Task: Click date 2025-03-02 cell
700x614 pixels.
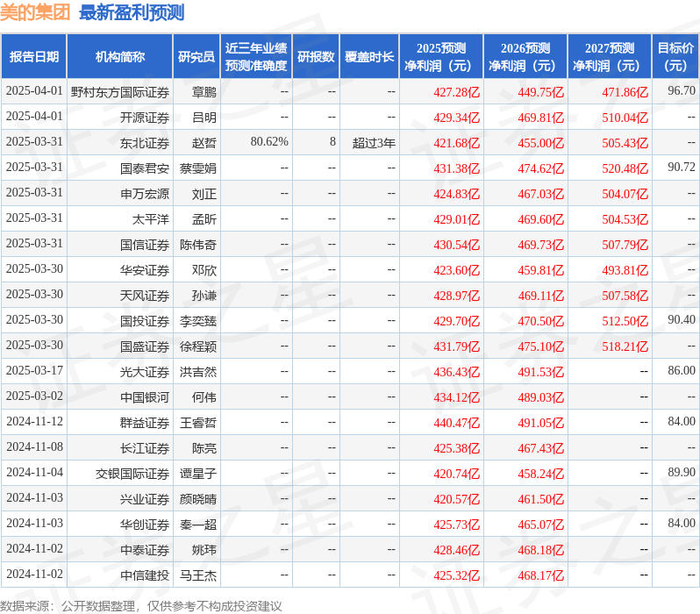Action: [x=34, y=396]
